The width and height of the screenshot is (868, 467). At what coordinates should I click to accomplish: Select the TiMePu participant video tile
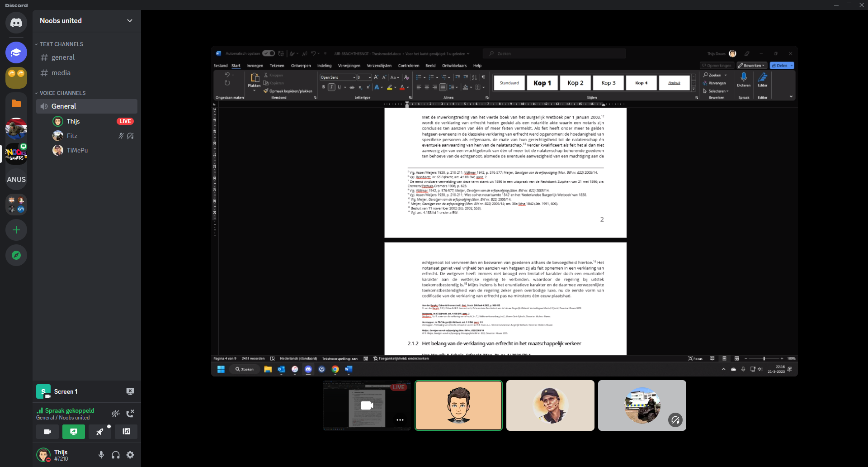tap(550, 405)
